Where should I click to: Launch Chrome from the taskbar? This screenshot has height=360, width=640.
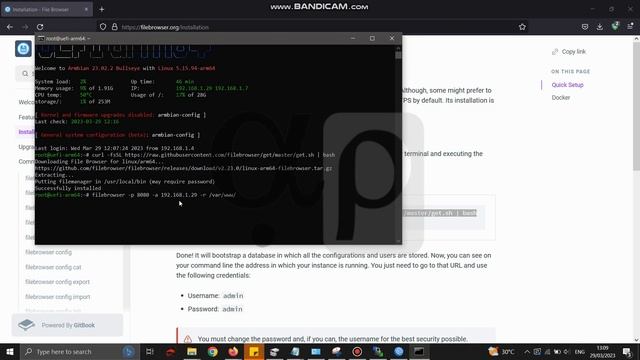pyautogui.click(x=212, y=351)
